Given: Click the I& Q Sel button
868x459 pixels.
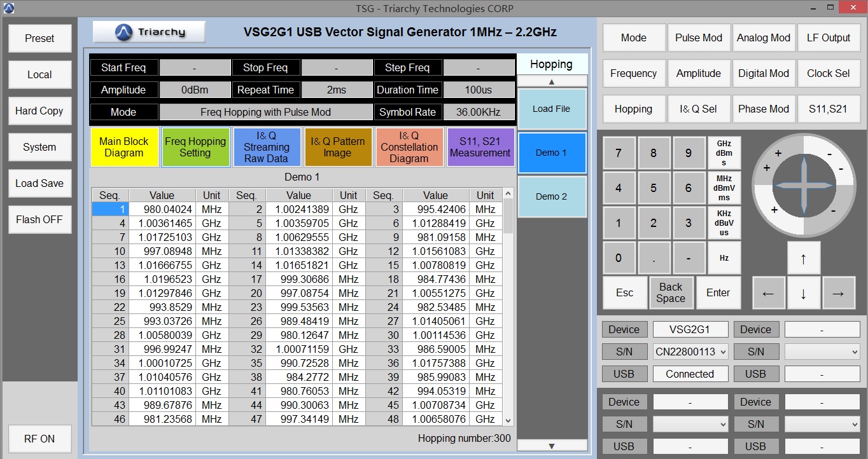Looking at the screenshot, I should [x=699, y=109].
